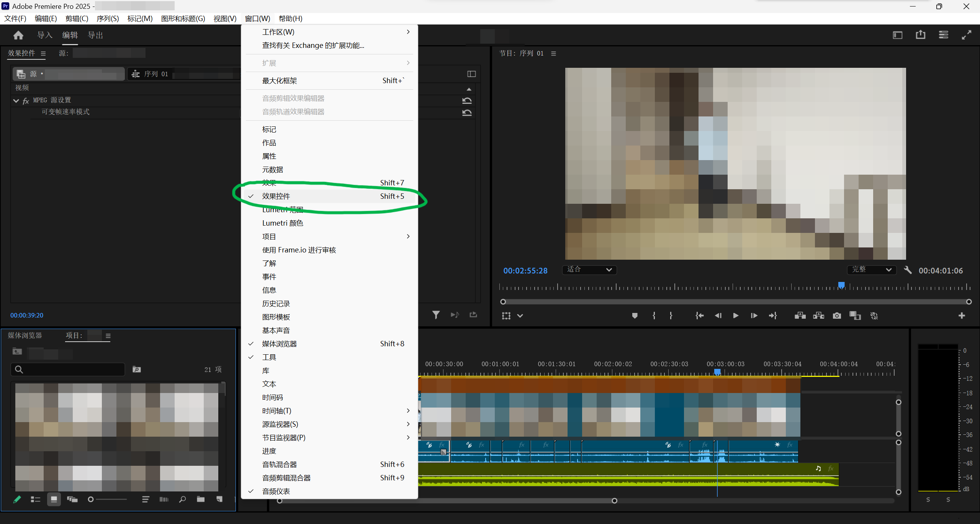The width and height of the screenshot is (980, 524).
Task: Open the 适合 zoom level dropdown
Action: click(589, 270)
